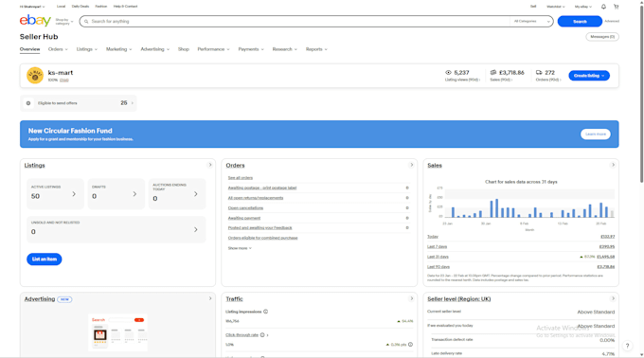Open the Traffic card arrow
The height and width of the screenshot is (358, 644).
[411, 298]
